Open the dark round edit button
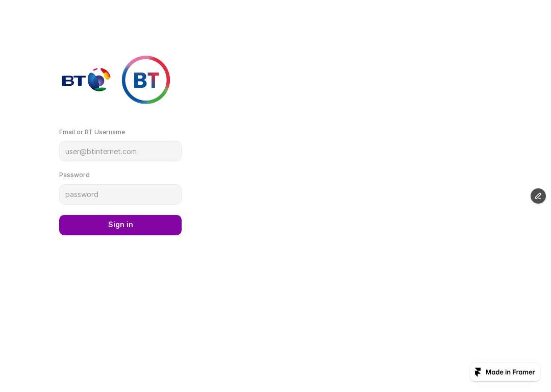The image size is (551, 392). point(538,196)
